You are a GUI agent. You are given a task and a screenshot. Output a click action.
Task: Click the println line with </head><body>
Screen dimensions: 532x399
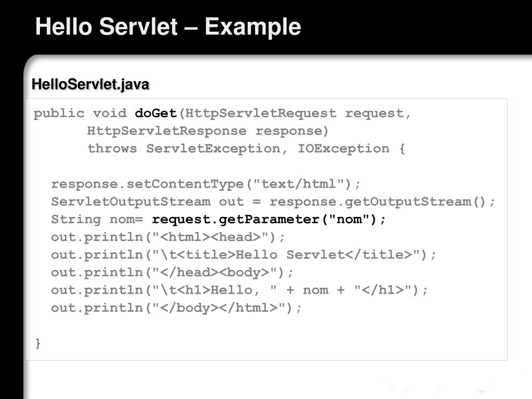172,272
